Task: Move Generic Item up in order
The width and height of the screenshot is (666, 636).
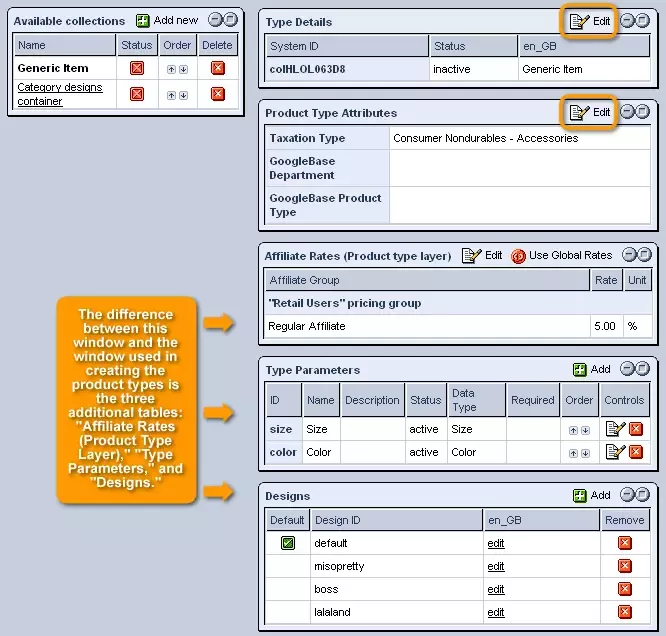Action: (x=171, y=69)
